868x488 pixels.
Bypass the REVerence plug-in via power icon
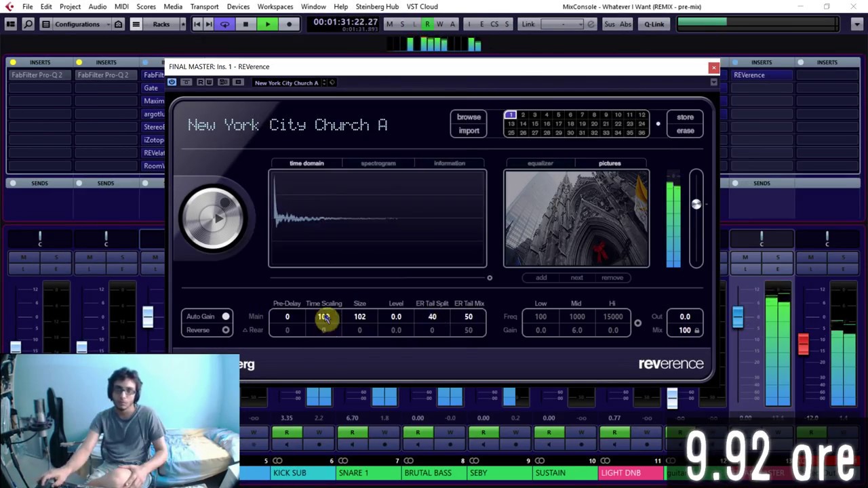[x=172, y=83]
